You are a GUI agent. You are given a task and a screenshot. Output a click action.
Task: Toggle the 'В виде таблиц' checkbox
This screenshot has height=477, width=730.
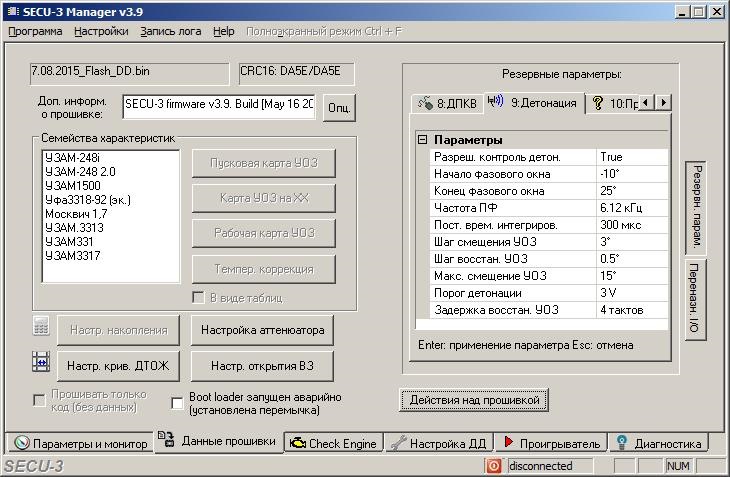tap(198, 297)
